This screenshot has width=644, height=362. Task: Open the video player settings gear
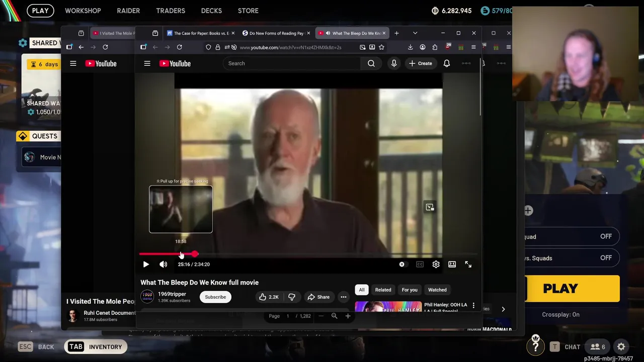click(436, 264)
